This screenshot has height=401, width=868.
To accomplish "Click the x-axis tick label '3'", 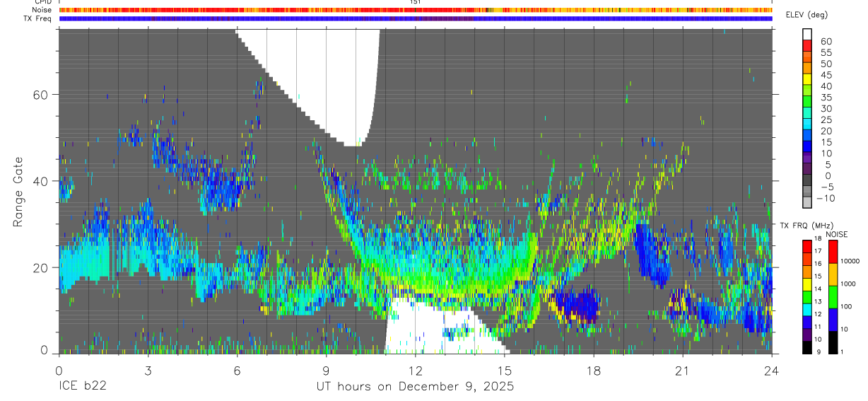I will click(x=148, y=371).
